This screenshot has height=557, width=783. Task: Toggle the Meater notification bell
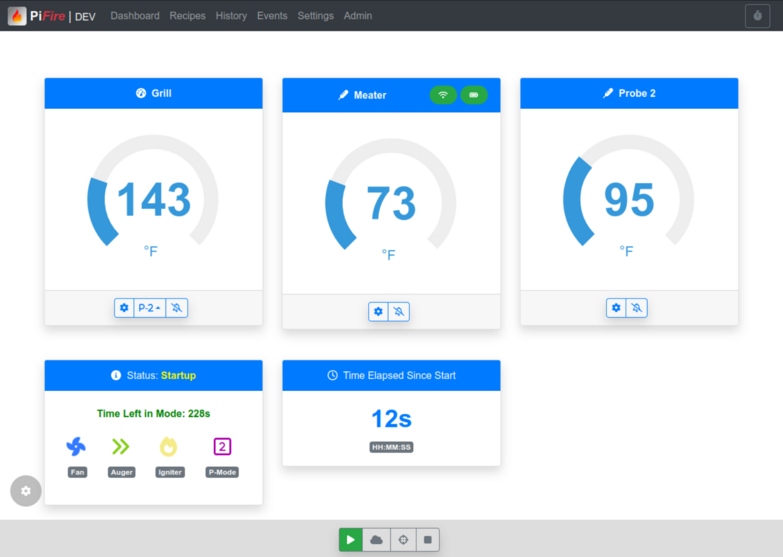point(398,312)
